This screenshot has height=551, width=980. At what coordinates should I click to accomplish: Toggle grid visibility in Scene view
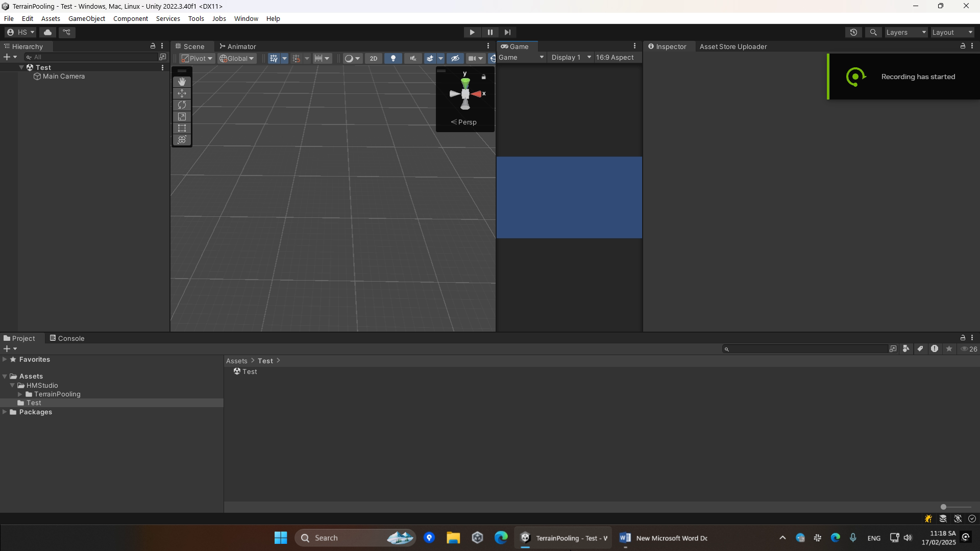(274, 58)
